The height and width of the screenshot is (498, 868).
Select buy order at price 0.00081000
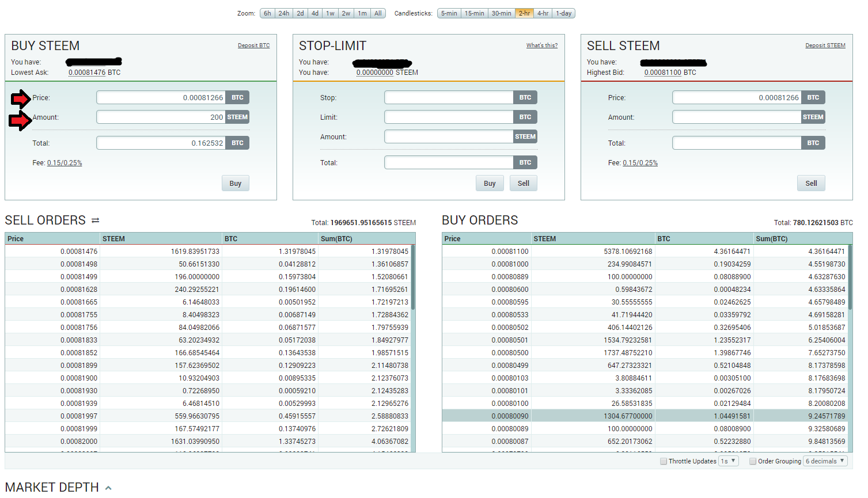(x=645, y=264)
